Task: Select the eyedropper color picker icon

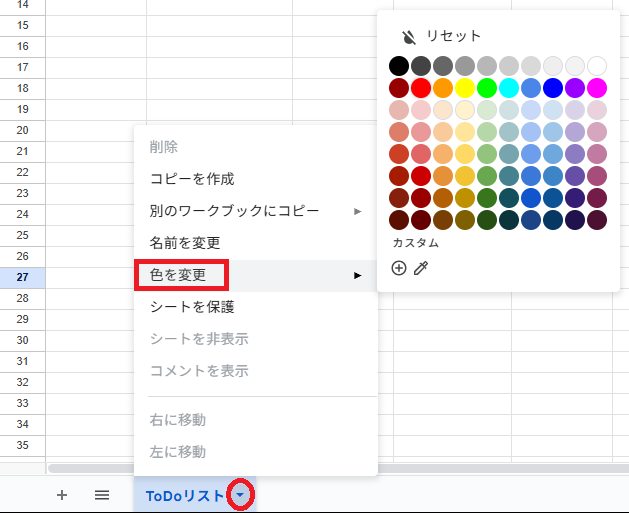Action: 421,268
